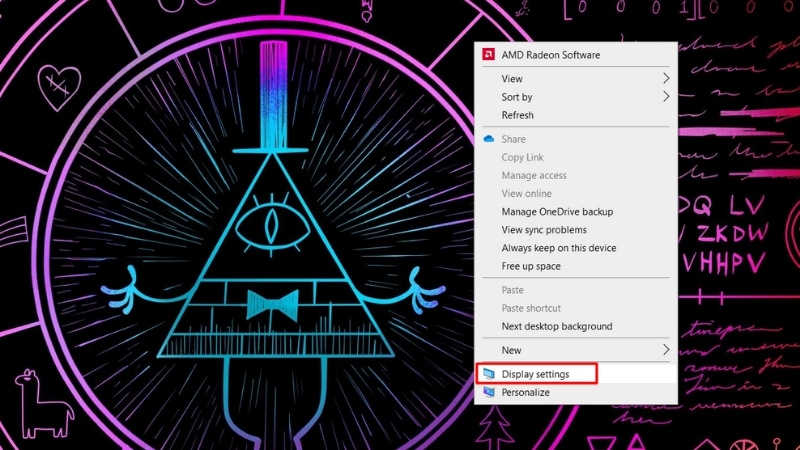Image resolution: width=800 pixels, height=450 pixels.
Task: Select Free up space
Action: [x=576, y=266]
